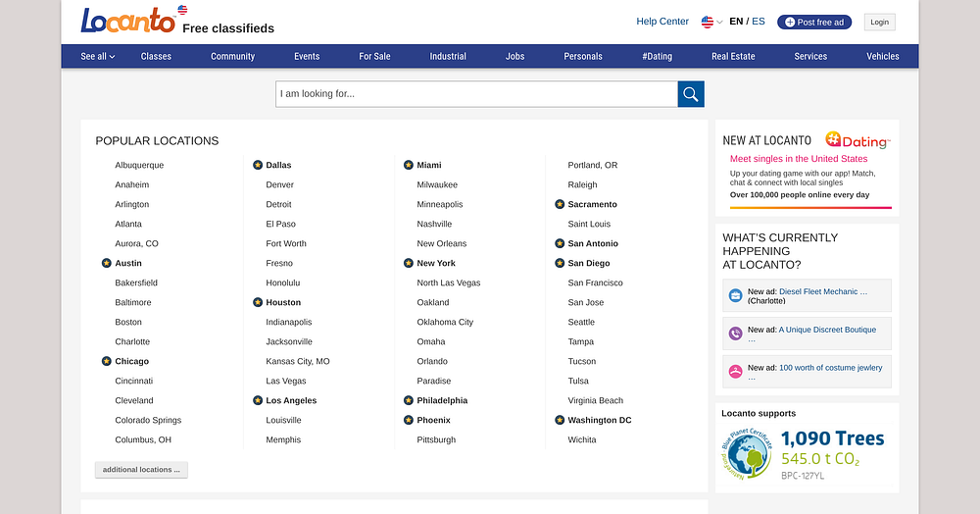Click the briefcase icon for Diesel Fleet Mechanic ad

click(x=736, y=296)
